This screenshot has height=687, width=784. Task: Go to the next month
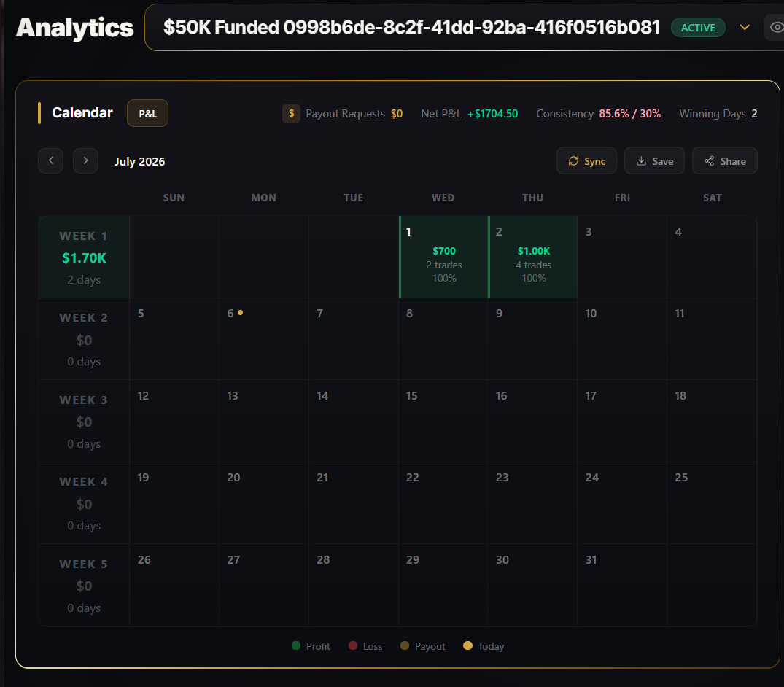85,160
